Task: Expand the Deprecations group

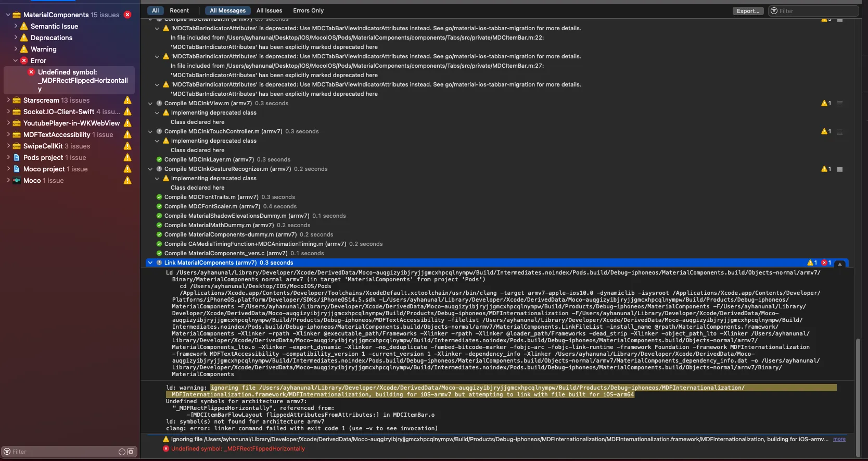Action: point(16,38)
